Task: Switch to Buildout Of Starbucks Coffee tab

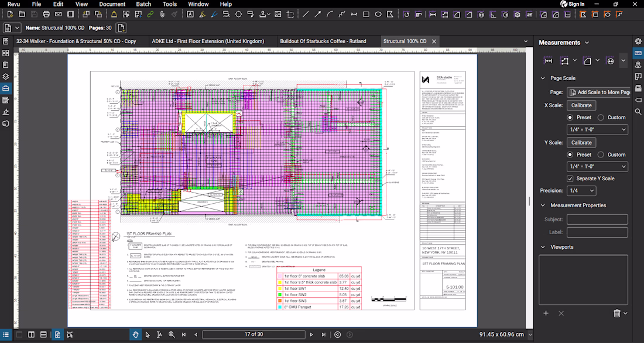Action: coord(323,41)
